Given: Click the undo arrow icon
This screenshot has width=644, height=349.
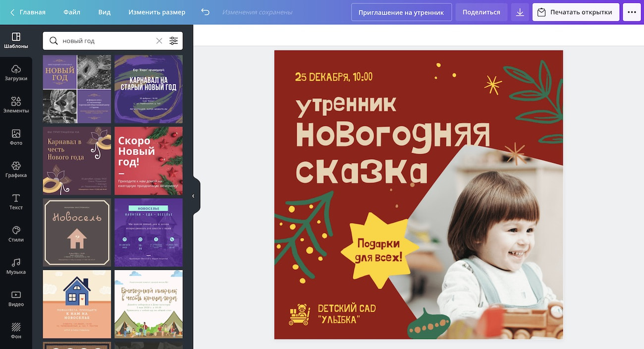Looking at the screenshot, I should [x=206, y=12].
